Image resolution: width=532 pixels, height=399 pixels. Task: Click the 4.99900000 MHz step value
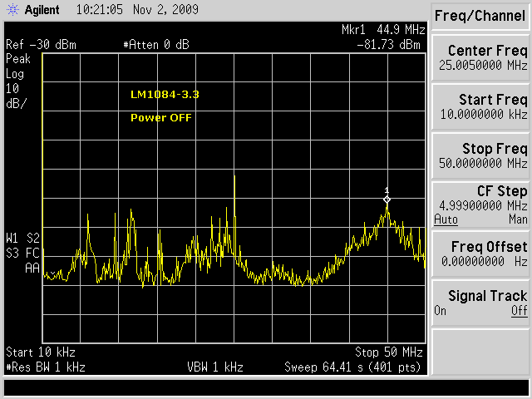[483, 205]
